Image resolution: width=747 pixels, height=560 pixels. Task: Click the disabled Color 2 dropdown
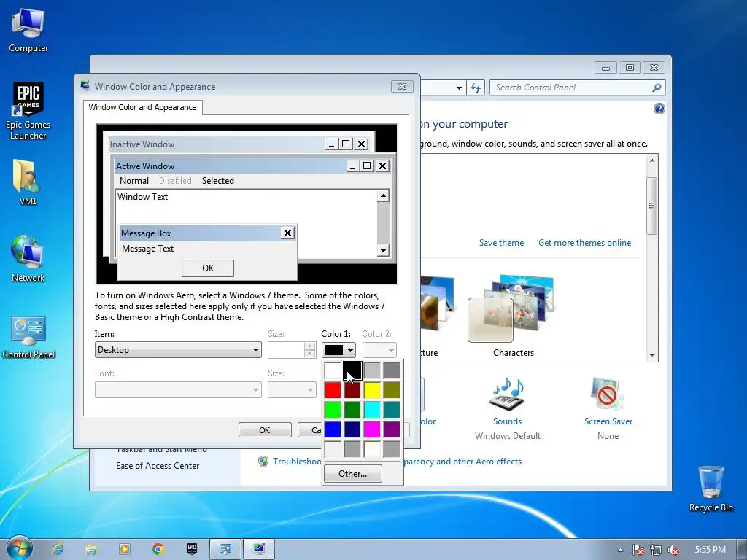379,350
